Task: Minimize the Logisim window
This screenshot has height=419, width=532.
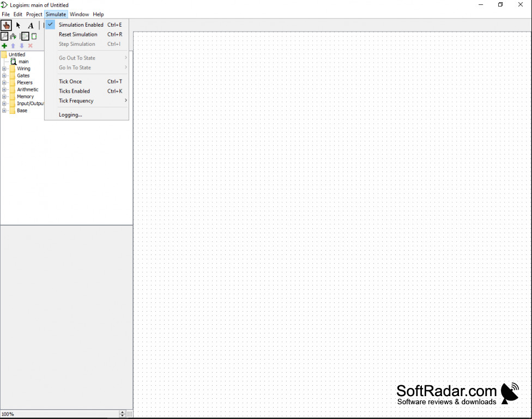Action: (481, 5)
